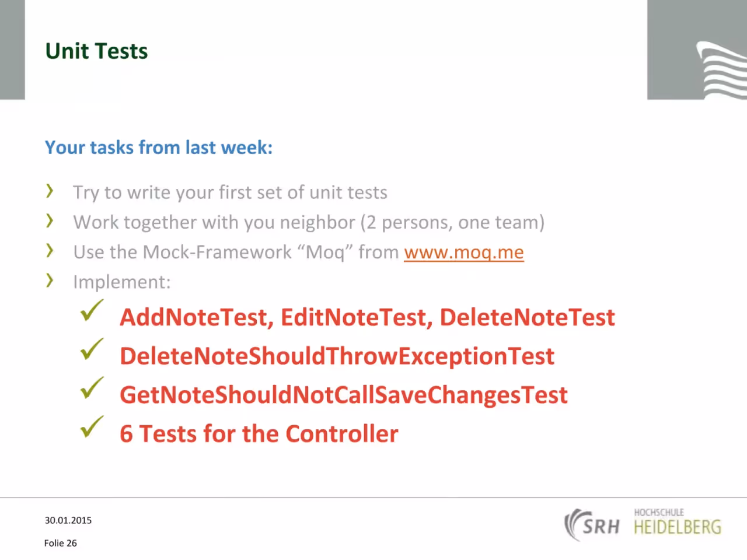Screen dimensions: 747x560
Task: Click the 'DeleteNoteShouldThrowExceptionTest' text
Action: tap(337, 356)
